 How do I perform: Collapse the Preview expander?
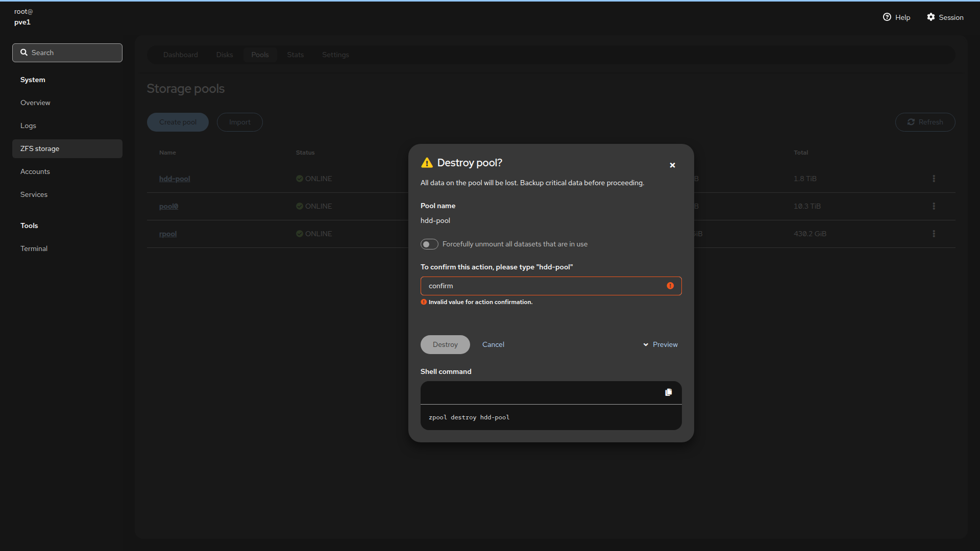point(660,345)
